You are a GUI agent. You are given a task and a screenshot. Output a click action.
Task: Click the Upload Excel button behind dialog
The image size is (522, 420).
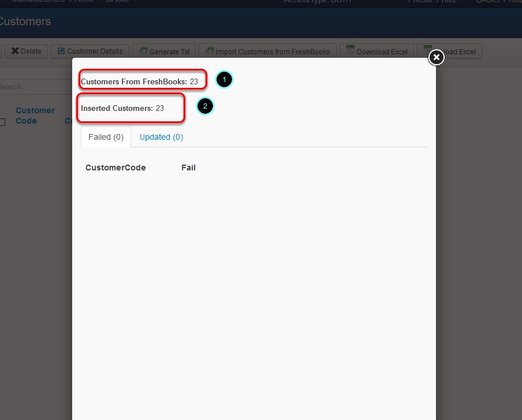449,51
